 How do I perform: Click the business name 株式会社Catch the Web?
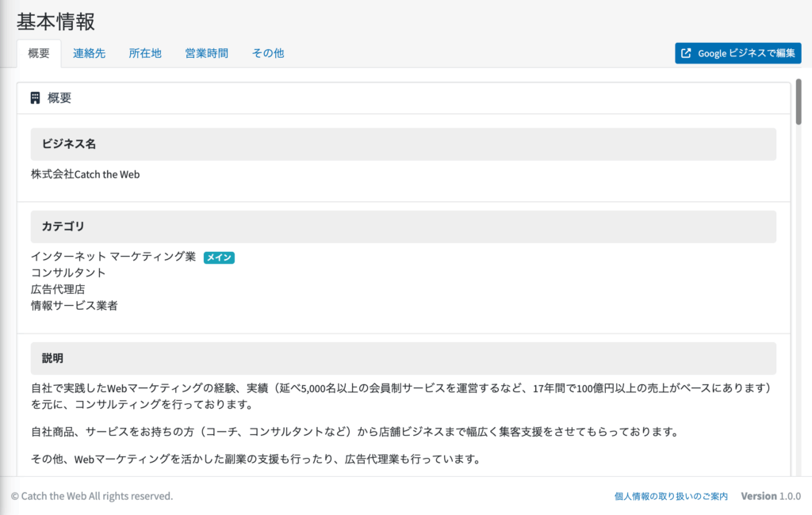pyautogui.click(x=85, y=174)
